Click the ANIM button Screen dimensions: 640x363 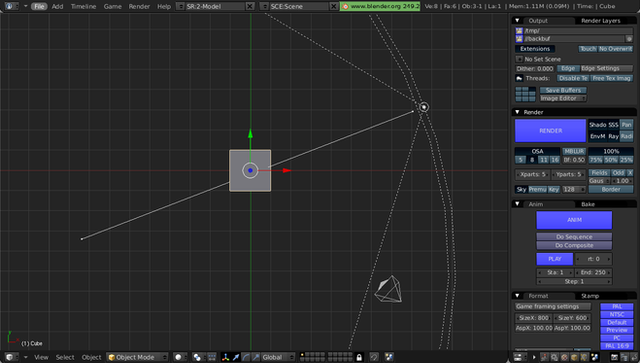pyautogui.click(x=574, y=220)
